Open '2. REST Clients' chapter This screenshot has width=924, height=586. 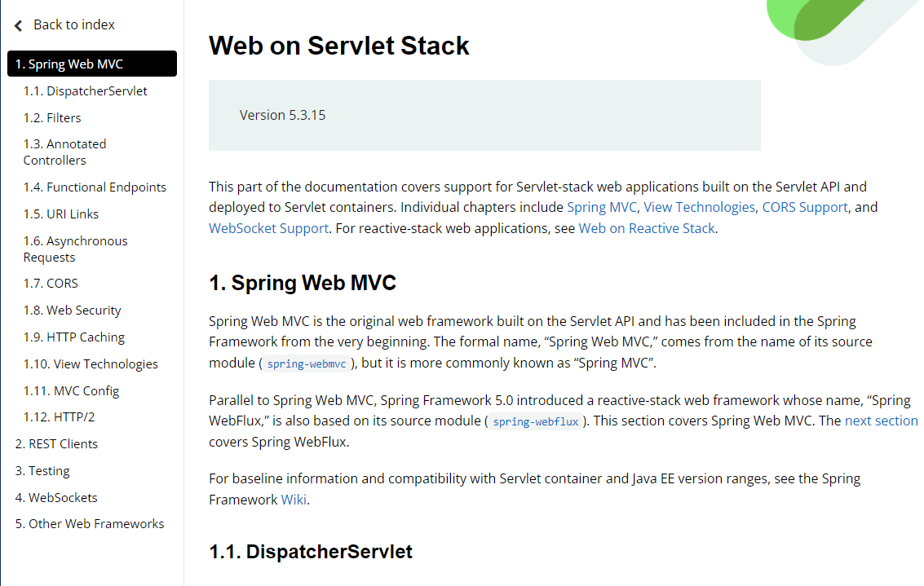pos(56,444)
